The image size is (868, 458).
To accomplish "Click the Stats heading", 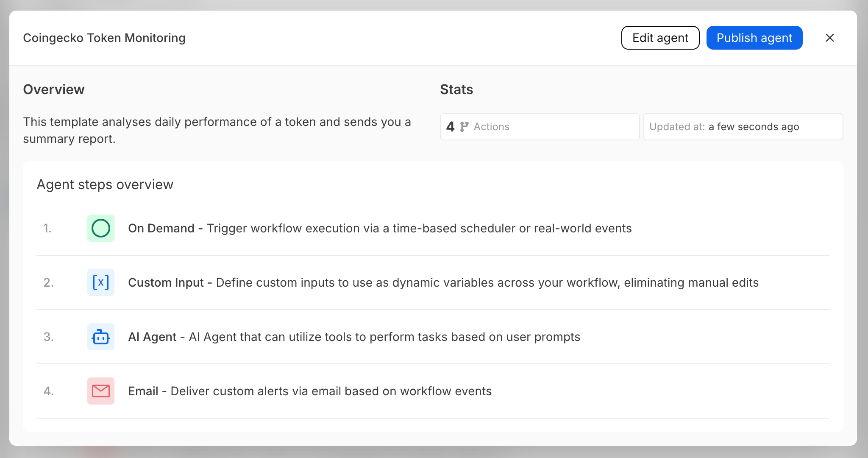I will [456, 89].
